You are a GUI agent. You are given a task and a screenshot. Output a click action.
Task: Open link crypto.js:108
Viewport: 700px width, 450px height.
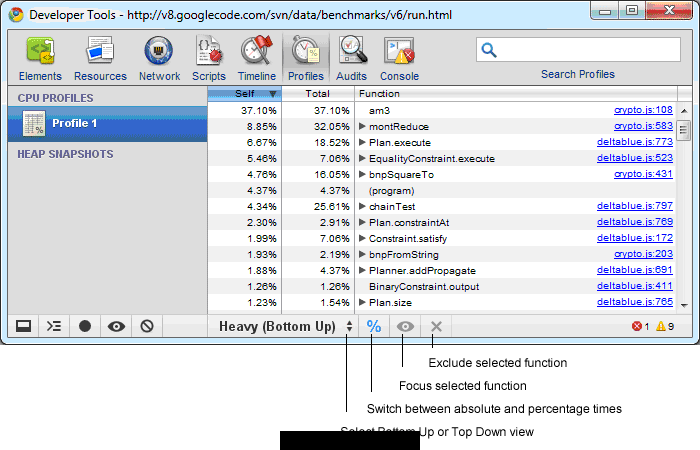click(x=643, y=110)
